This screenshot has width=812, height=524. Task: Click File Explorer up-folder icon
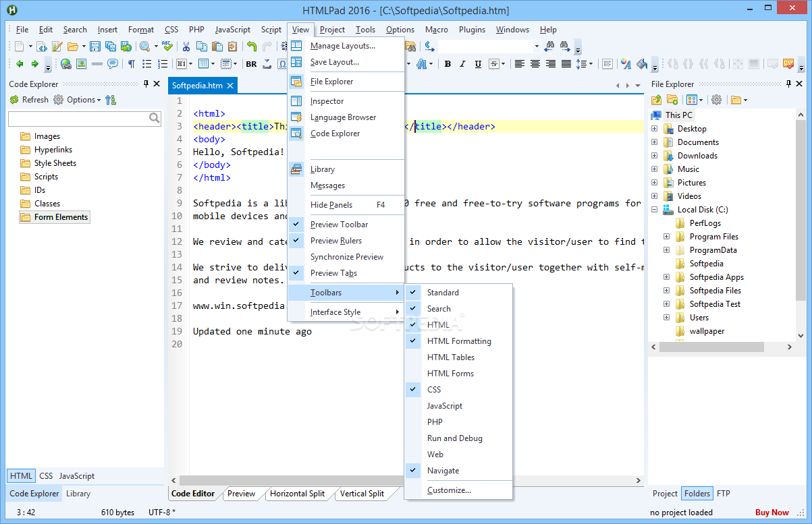656,100
